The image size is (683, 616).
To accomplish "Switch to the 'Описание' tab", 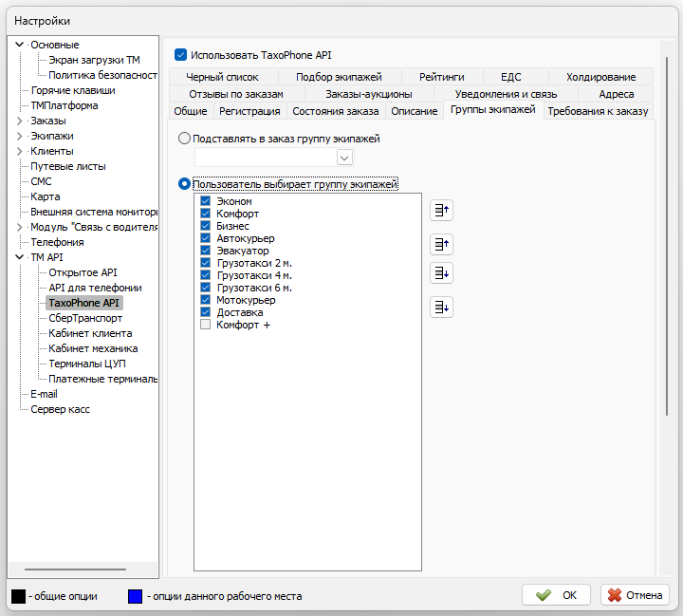I will point(415,111).
